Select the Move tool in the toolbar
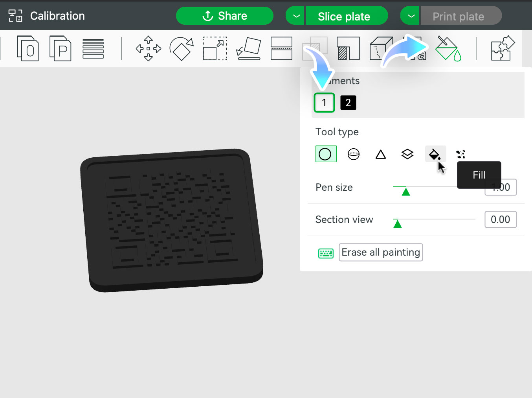This screenshot has width=532, height=398. [x=149, y=48]
